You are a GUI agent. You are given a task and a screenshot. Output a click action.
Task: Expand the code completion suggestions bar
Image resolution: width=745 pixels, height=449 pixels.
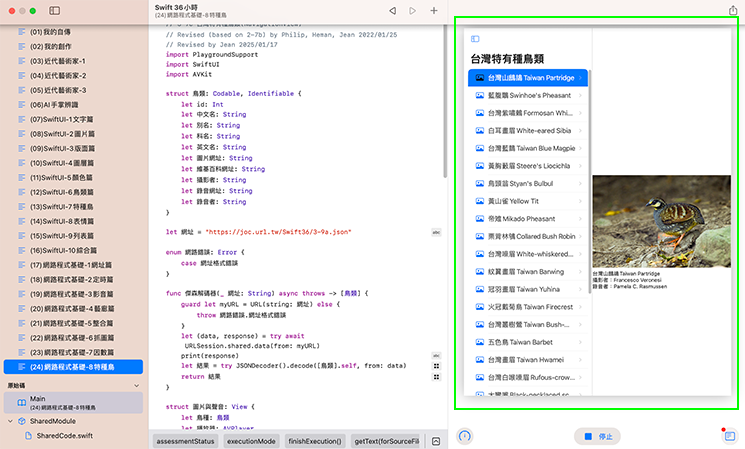coord(436,441)
